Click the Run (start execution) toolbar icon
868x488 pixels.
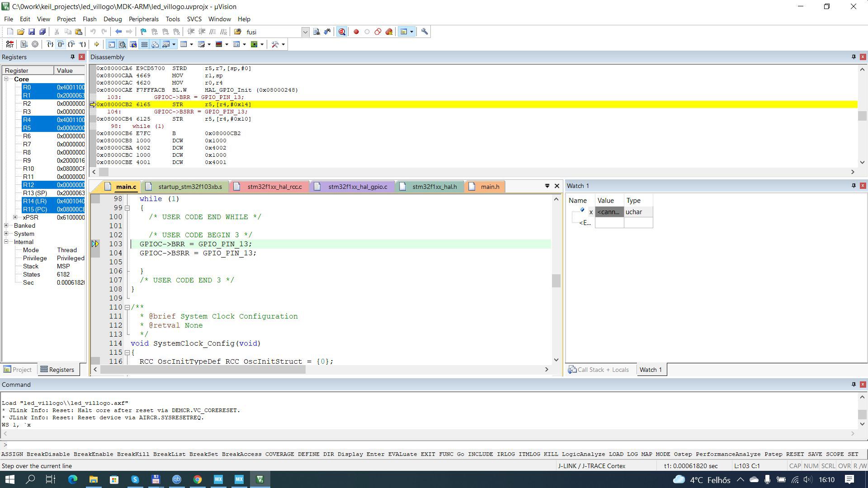tap(24, 44)
